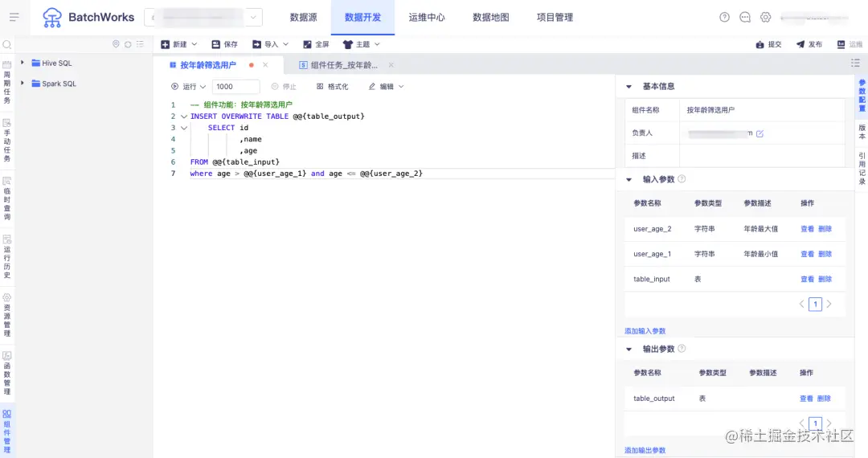Screen dimensions: 868x458
Task: Click 添加输入参数 link
Action: click(645, 331)
